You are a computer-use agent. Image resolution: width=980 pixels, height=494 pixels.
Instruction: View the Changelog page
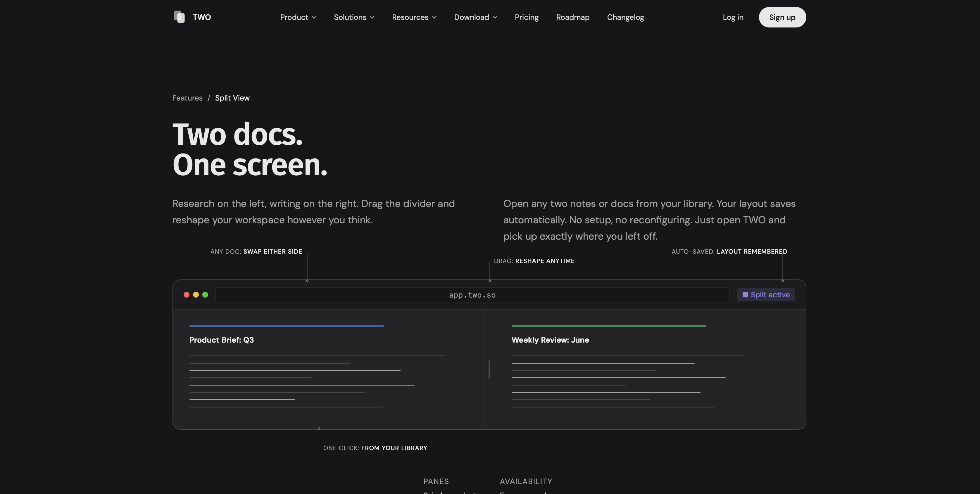click(x=625, y=17)
